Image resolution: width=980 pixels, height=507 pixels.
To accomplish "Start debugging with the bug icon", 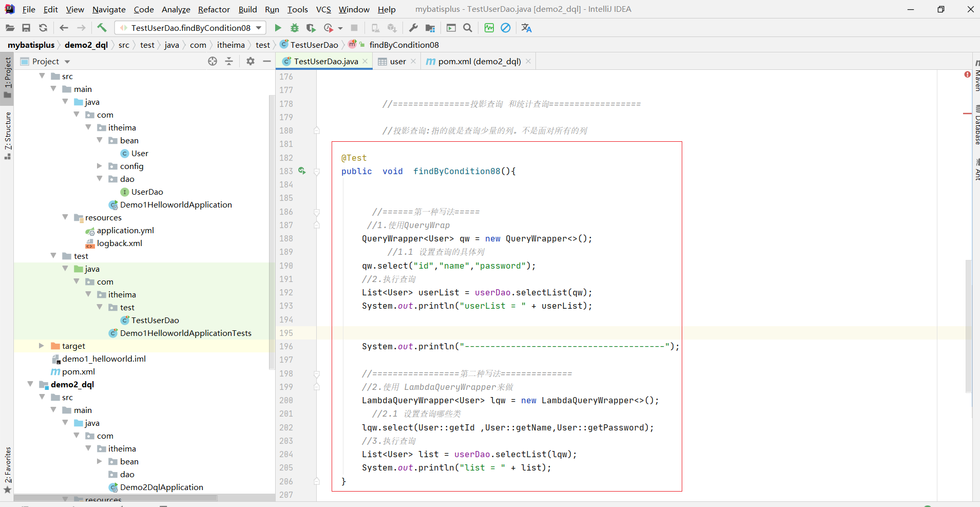I will [295, 28].
